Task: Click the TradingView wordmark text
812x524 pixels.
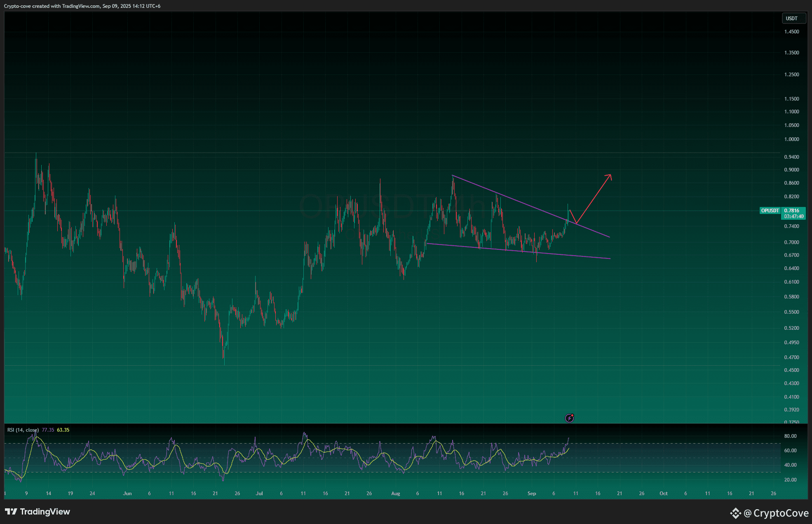Action: pos(45,512)
